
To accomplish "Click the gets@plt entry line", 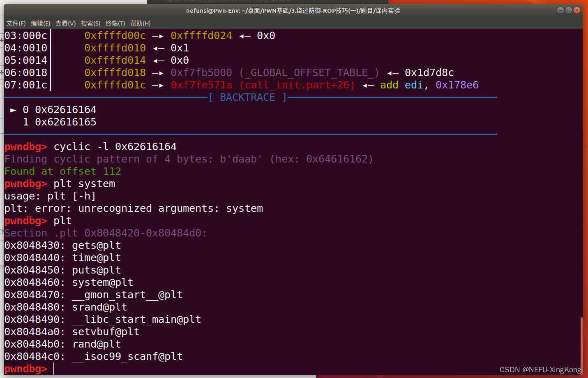I will point(62,246).
